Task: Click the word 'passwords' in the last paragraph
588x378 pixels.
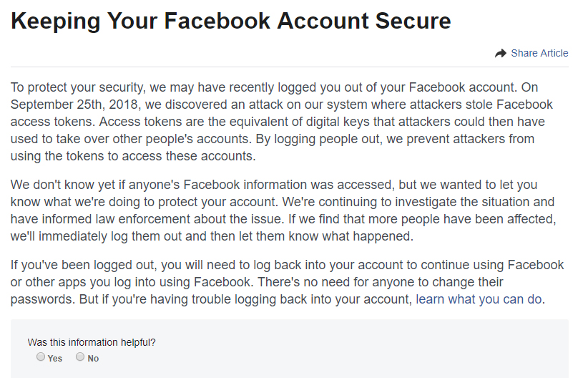Action: click(43, 299)
